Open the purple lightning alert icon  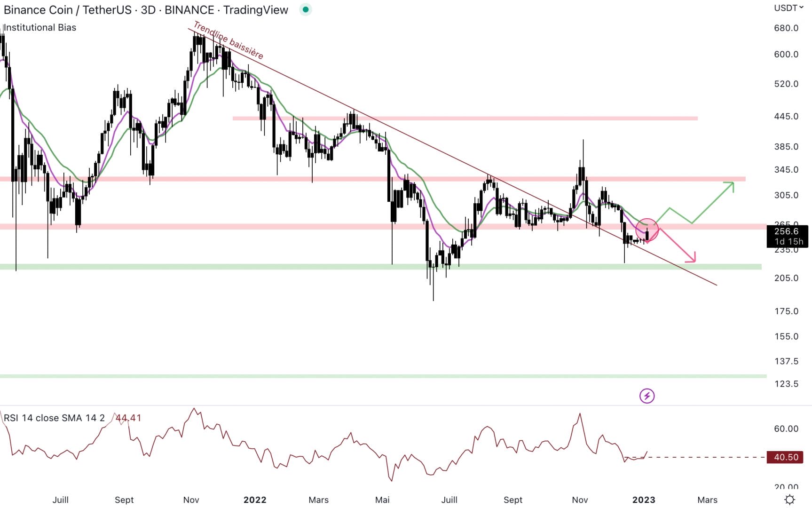647,396
